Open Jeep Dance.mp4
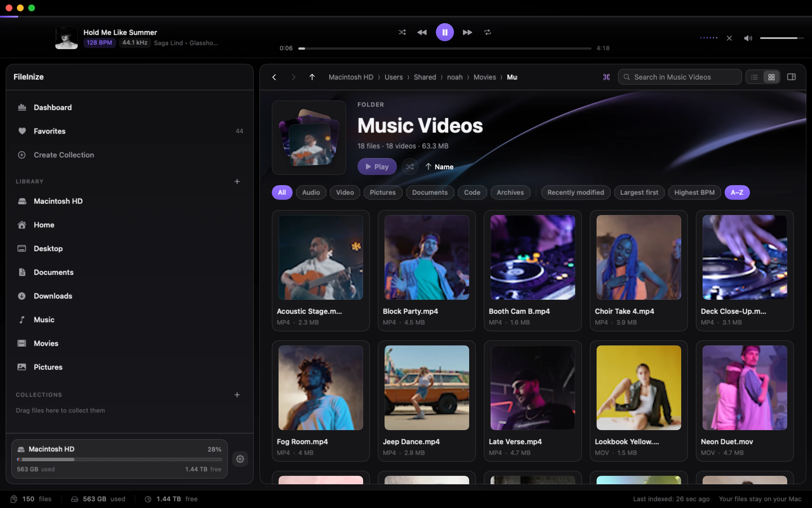 point(427,401)
